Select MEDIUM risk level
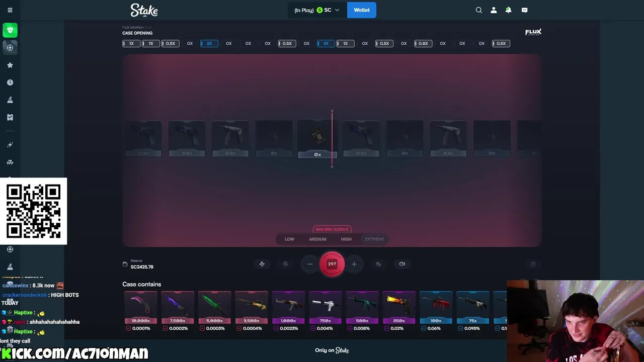This screenshot has height=362, width=644. click(317, 239)
